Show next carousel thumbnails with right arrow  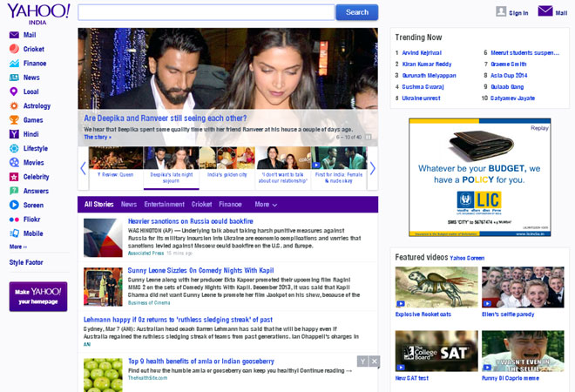tap(373, 168)
